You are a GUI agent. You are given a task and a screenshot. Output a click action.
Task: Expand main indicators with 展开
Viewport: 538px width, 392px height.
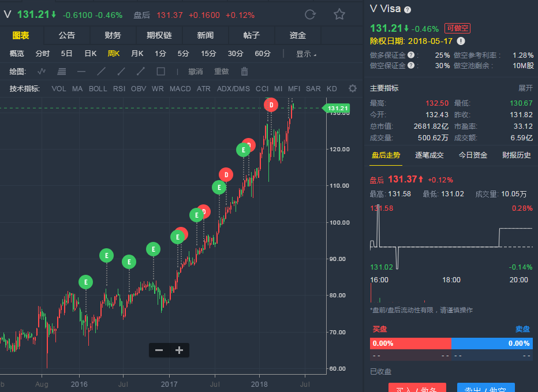(525, 88)
